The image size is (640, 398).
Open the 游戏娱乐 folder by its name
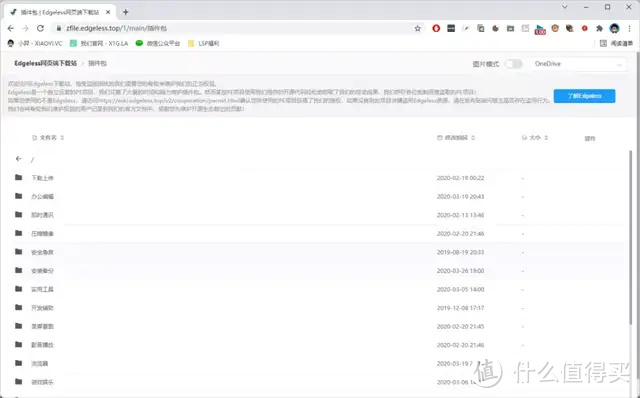click(42, 382)
